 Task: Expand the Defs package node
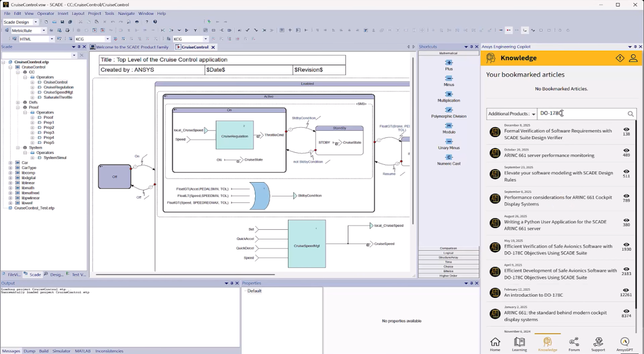(x=18, y=102)
